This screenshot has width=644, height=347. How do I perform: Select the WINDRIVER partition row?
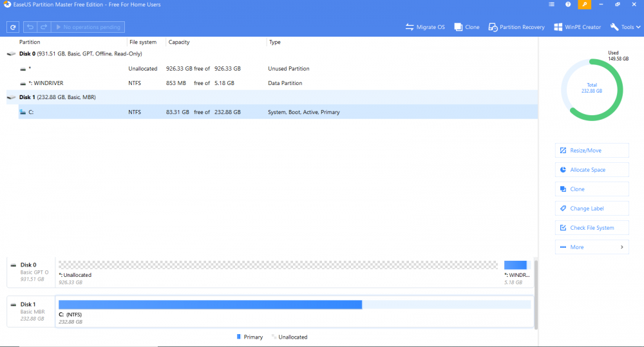pyautogui.click(x=272, y=83)
